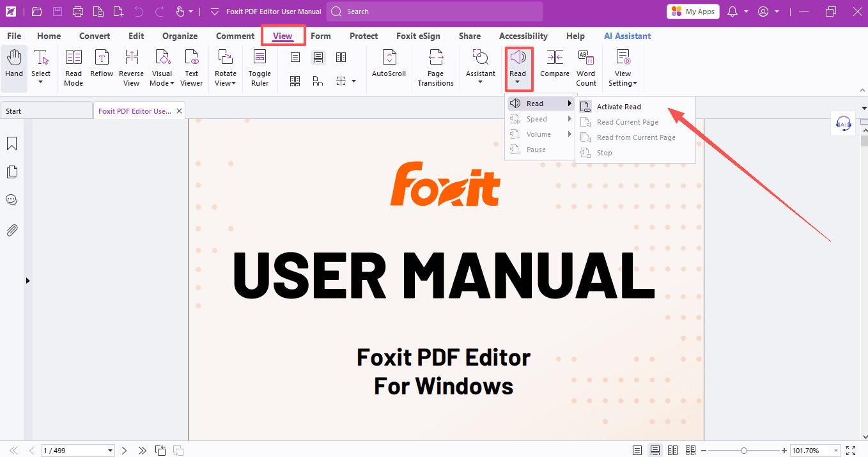Switch to the Protect tab

point(364,36)
